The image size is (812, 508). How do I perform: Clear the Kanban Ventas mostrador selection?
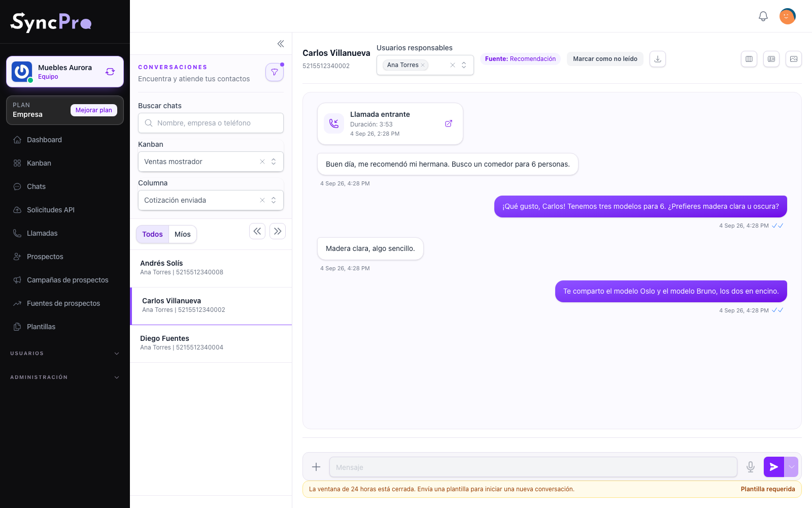(262, 162)
